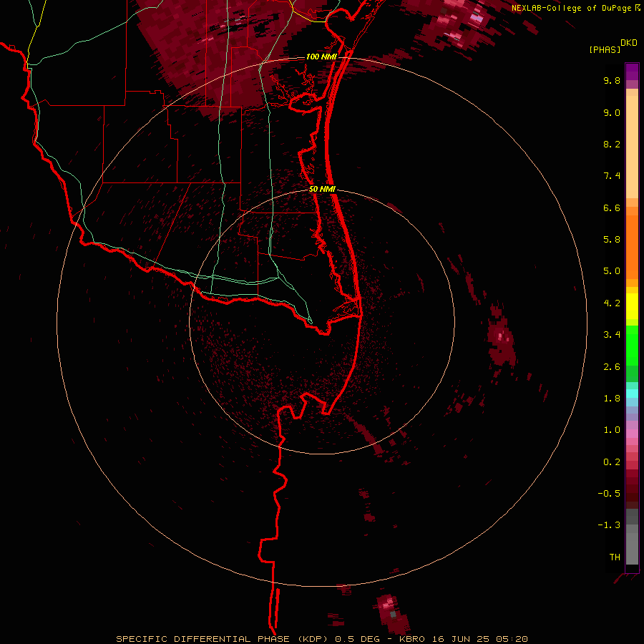Click the "DKD" label above the color scale

(629, 43)
